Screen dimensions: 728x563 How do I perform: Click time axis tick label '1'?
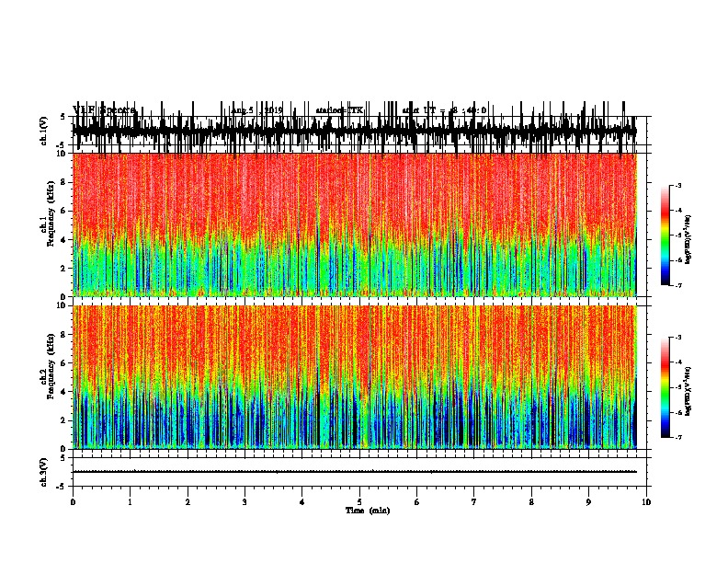pyautogui.click(x=130, y=502)
